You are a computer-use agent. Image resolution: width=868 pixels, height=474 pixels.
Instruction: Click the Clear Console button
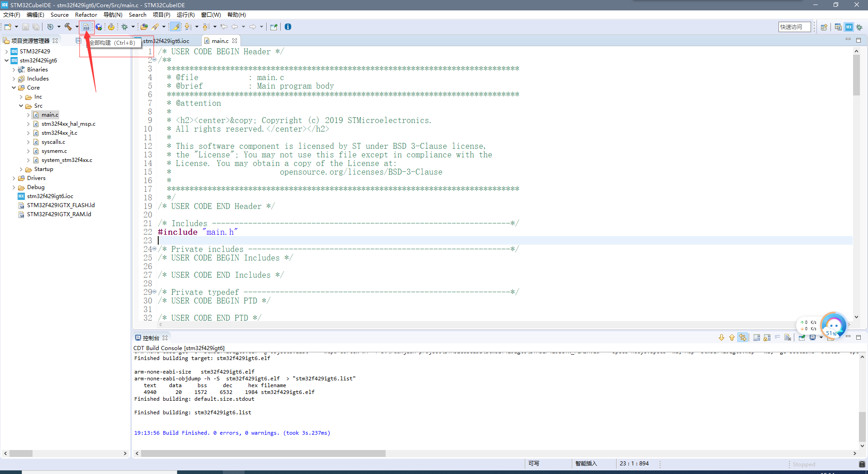tap(788, 337)
